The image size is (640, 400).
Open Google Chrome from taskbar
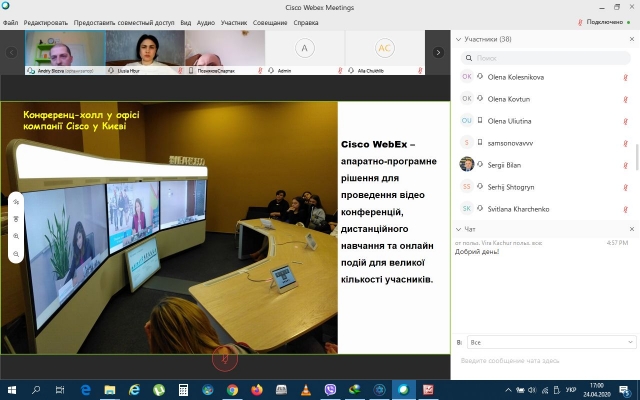(232, 390)
